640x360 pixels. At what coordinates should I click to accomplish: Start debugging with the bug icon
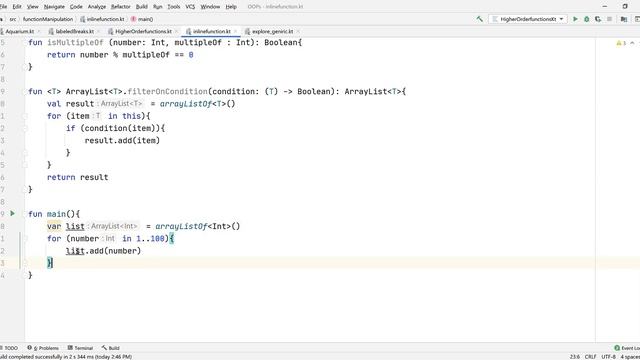(587, 19)
